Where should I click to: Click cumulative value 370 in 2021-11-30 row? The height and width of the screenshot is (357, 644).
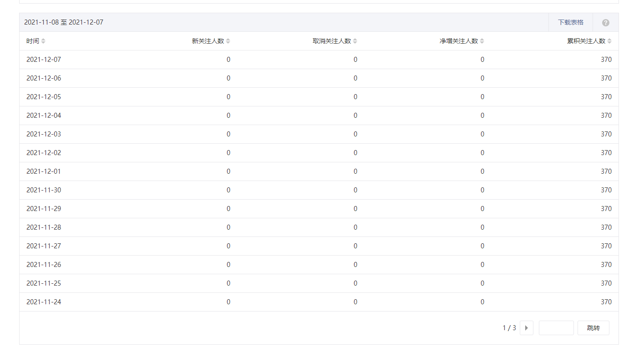click(x=606, y=190)
